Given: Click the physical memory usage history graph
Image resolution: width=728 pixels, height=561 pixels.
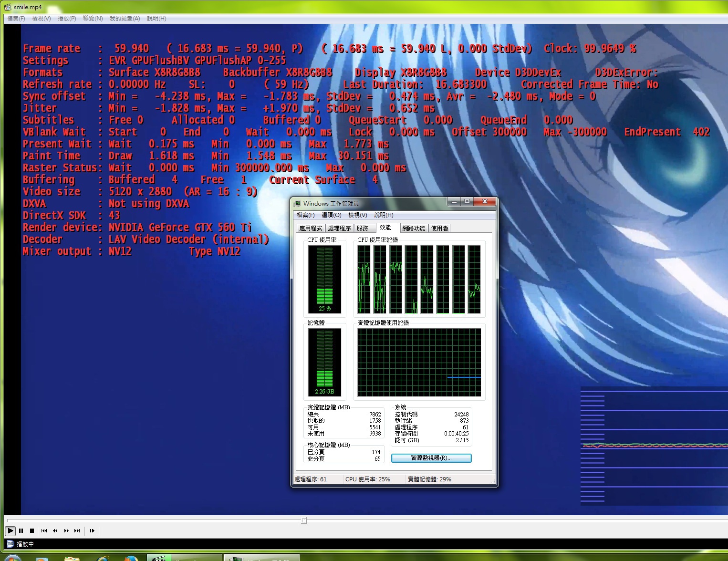Looking at the screenshot, I should [x=419, y=362].
